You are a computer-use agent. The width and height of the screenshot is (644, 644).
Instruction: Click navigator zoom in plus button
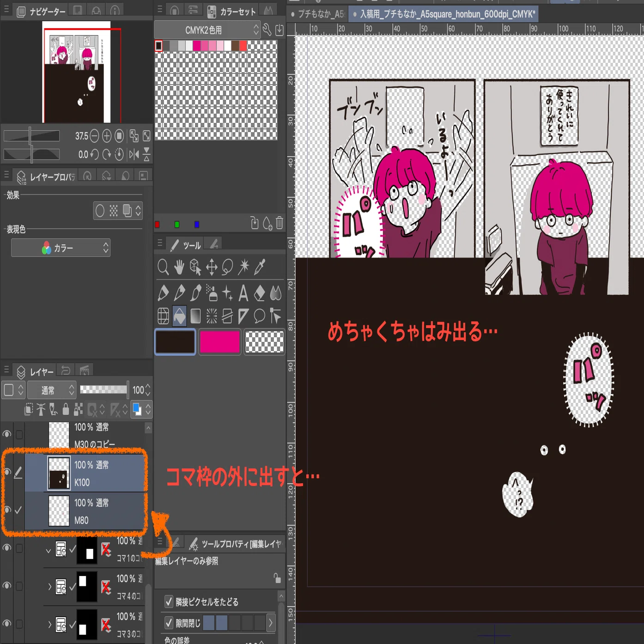click(x=107, y=136)
